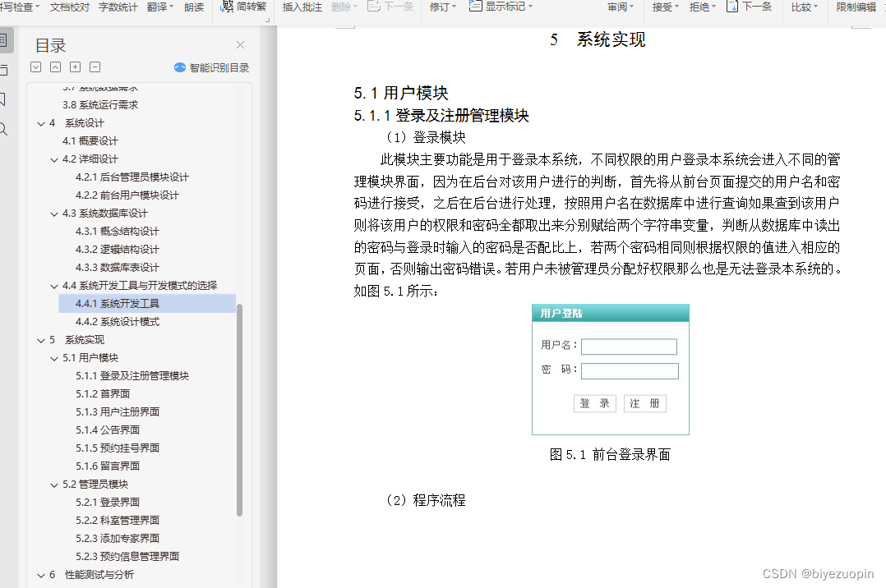The height and width of the screenshot is (588, 886).
Task: Jump to 5.2.3 预约信息管理界面 in outline
Action: [127, 557]
